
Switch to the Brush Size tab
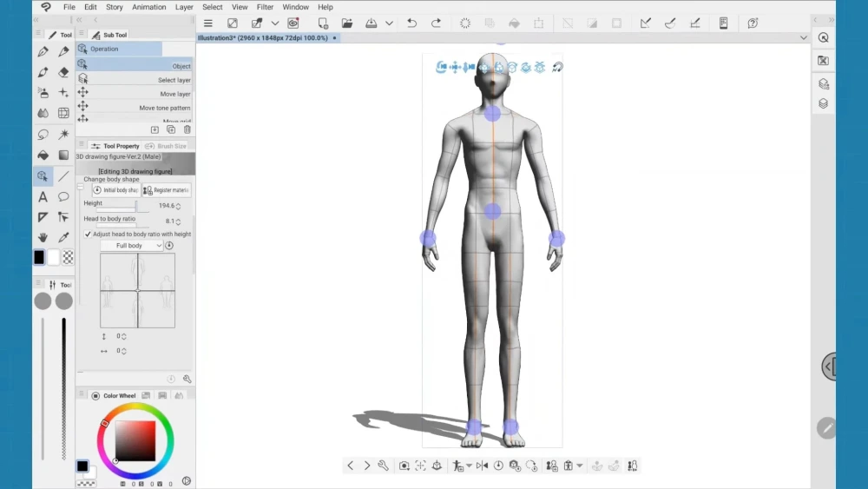click(166, 146)
